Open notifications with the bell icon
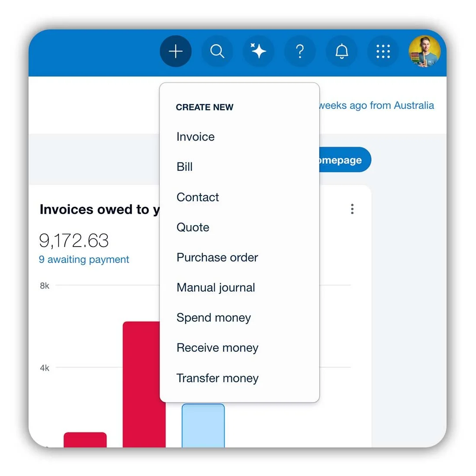This screenshot has width=476, height=476. tap(341, 51)
